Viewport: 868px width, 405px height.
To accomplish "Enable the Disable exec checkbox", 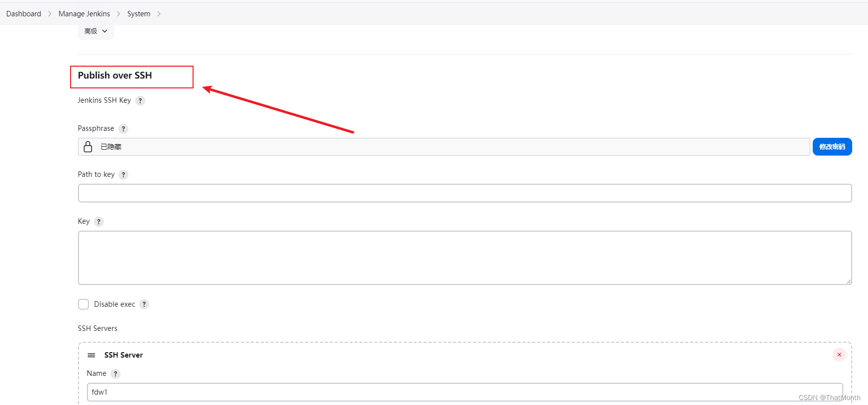I will click(83, 304).
